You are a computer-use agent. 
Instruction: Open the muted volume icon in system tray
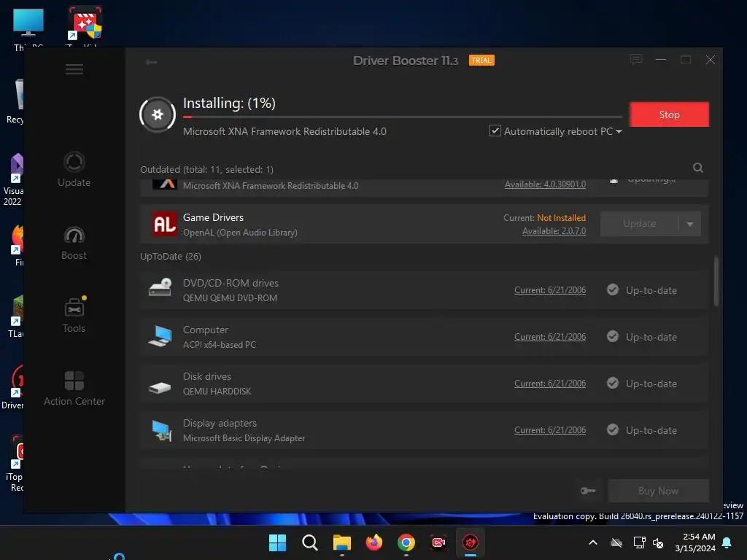point(658,542)
